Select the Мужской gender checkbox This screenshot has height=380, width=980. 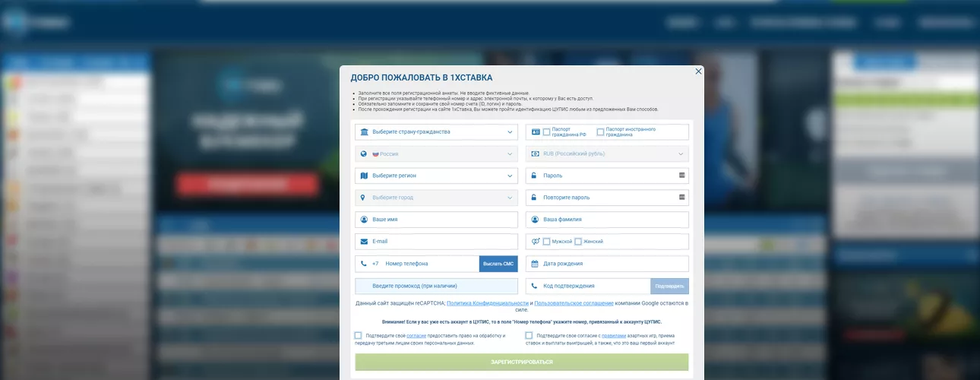pos(547,242)
